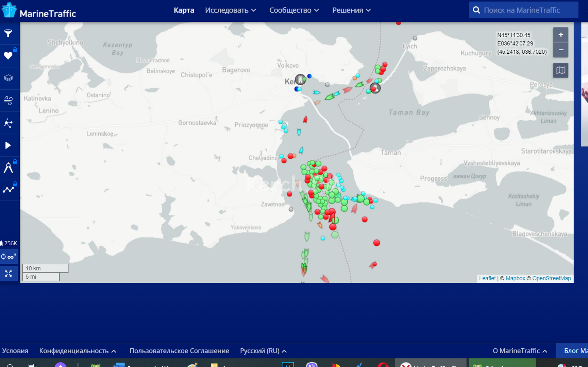Open the Решения menu
Screen dimensions: 588x367
351,11
